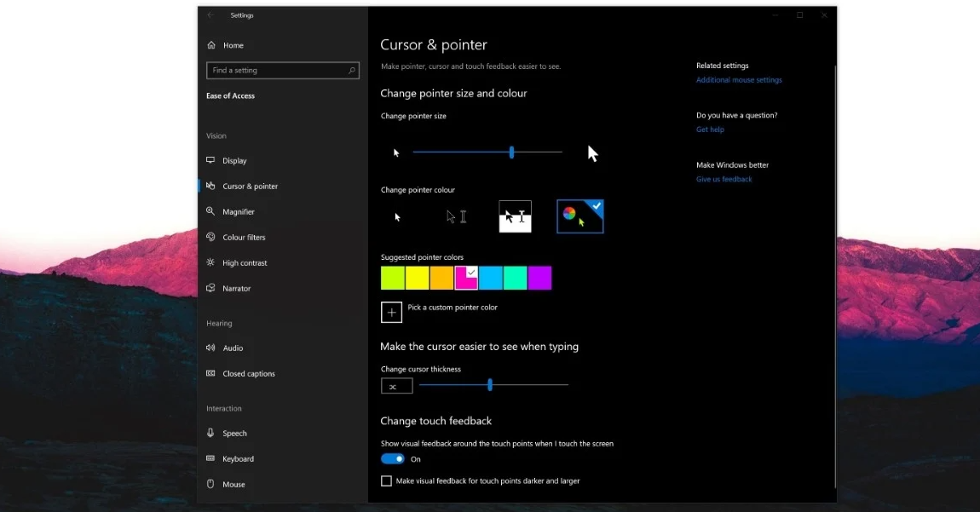Open Colour filters settings page

tap(244, 238)
